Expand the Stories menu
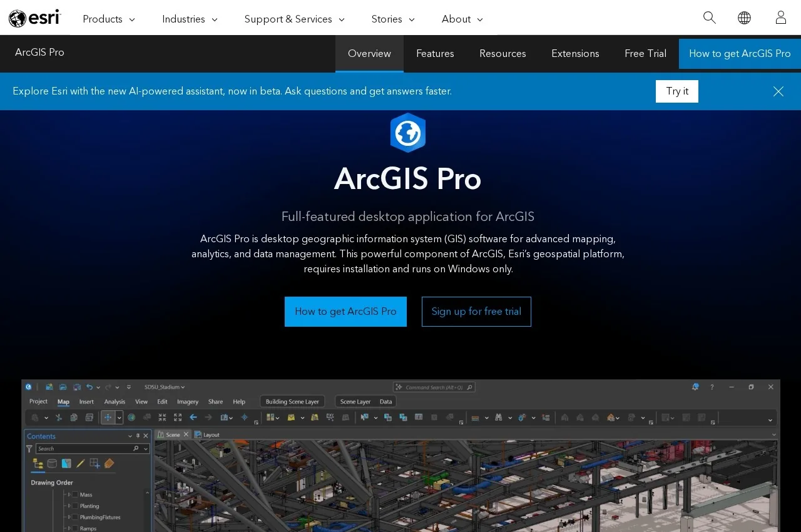 (394, 19)
